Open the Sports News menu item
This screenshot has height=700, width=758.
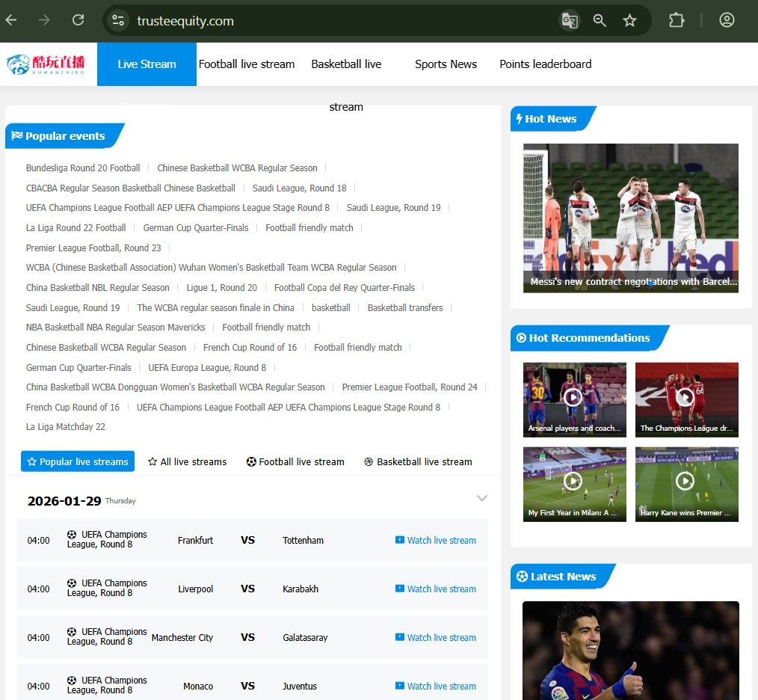(x=446, y=64)
